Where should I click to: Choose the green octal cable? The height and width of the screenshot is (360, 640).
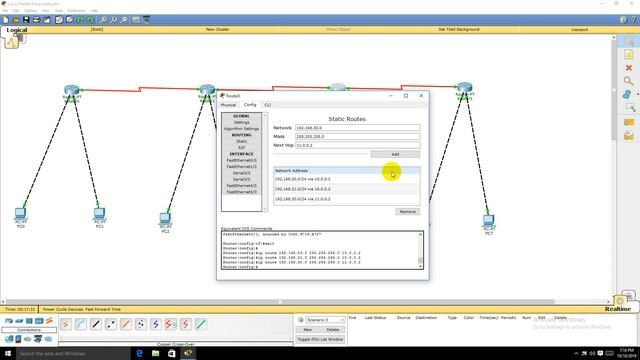click(200, 324)
